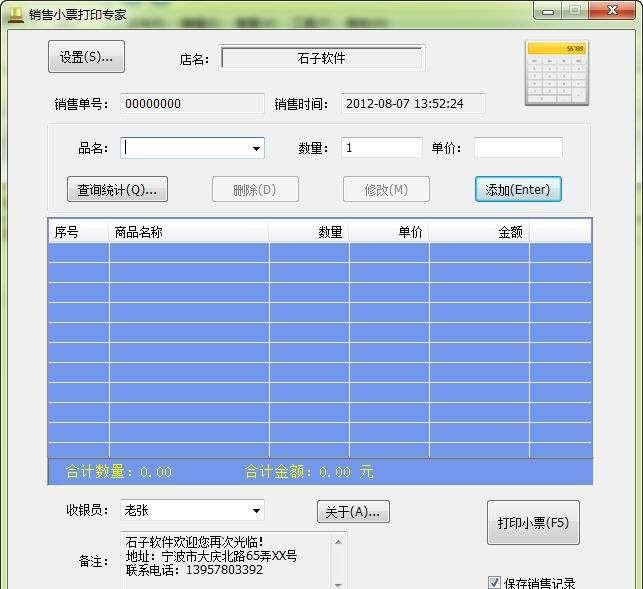The image size is (643, 589).
Task: Open the calculator icon
Action: pos(556,73)
